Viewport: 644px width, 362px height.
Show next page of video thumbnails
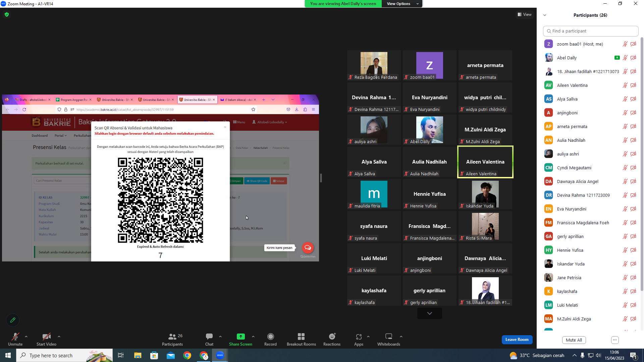tap(430, 313)
